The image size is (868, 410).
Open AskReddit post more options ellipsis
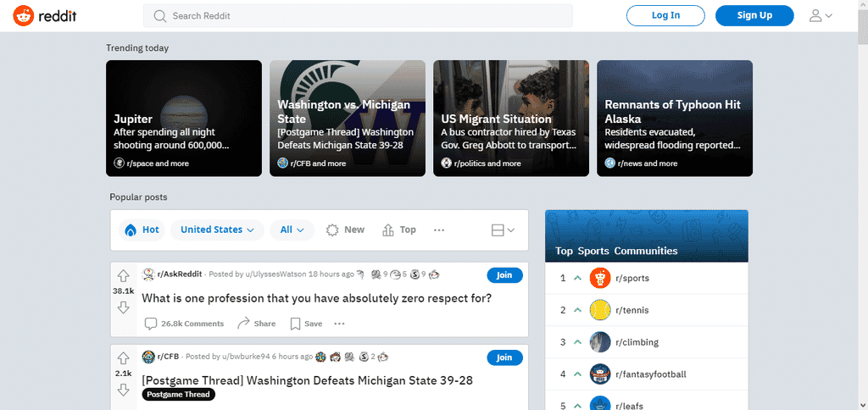pos(339,324)
